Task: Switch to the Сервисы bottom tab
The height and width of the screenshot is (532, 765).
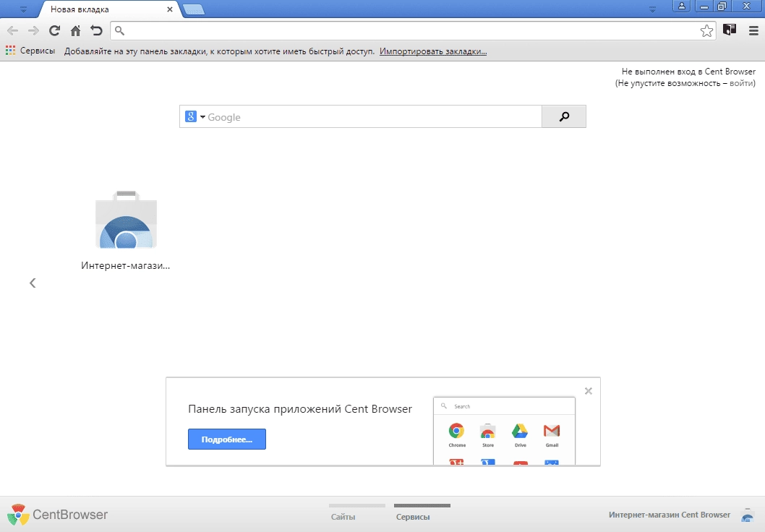Action: pyautogui.click(x=413, y=517)
